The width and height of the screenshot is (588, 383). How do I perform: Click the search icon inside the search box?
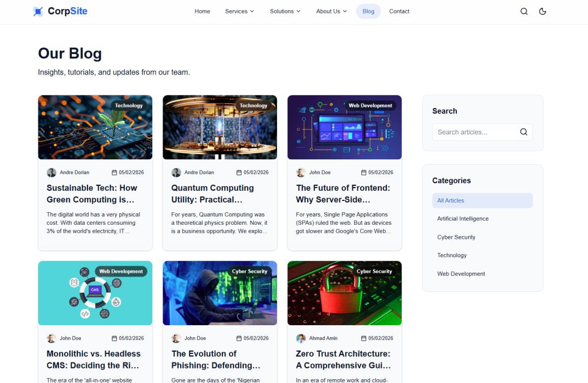tap(523, 131)
